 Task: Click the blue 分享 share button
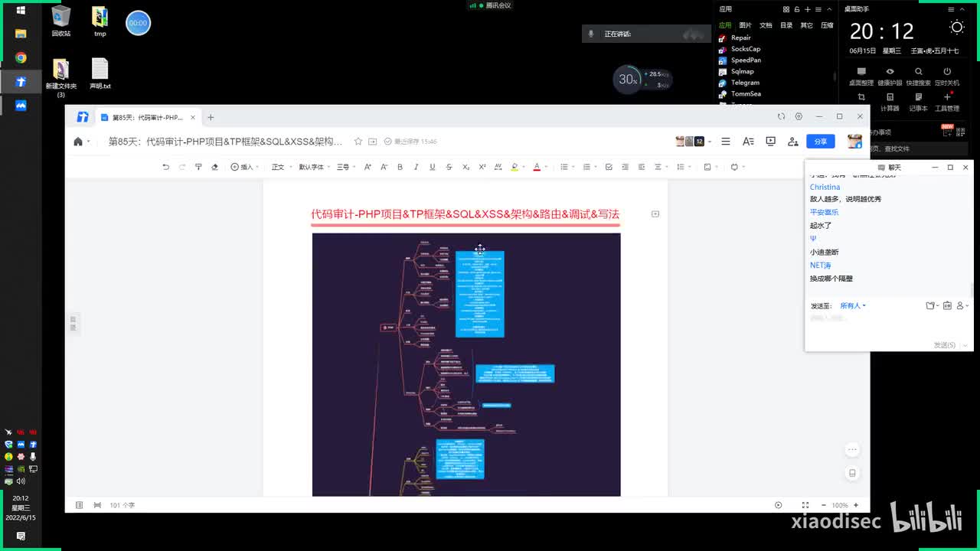pyautogui.click(x=821, y=142)
